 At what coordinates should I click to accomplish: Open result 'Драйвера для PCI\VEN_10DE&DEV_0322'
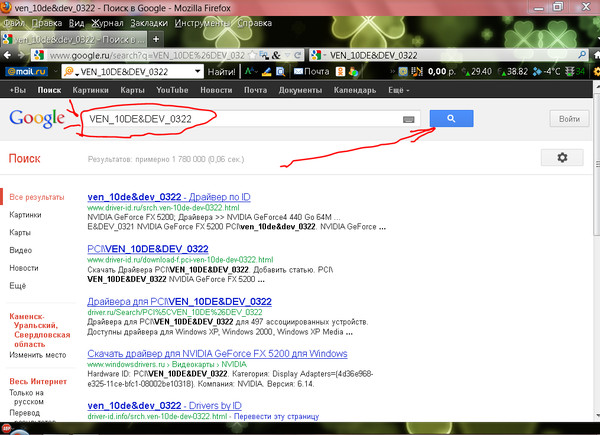179,301
